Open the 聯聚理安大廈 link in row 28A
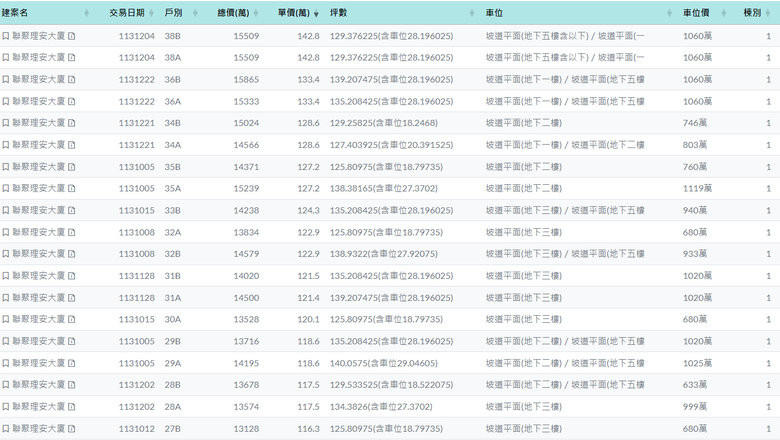This screenshot has width=780, height=440. click(x=39, y=407)
